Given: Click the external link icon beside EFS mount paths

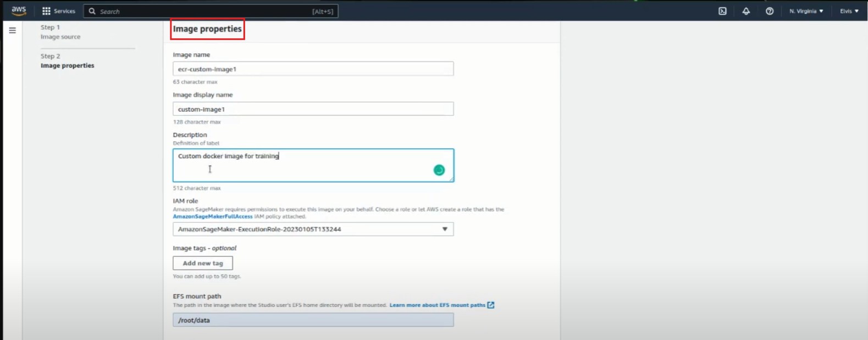Looking at the screenshot, I should [x=491, y=305].
